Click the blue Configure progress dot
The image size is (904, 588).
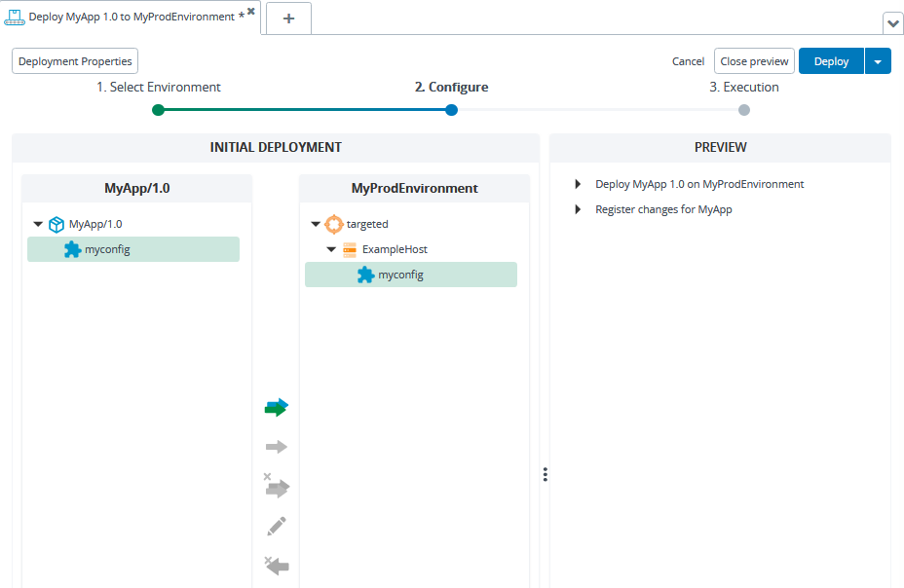451,110
